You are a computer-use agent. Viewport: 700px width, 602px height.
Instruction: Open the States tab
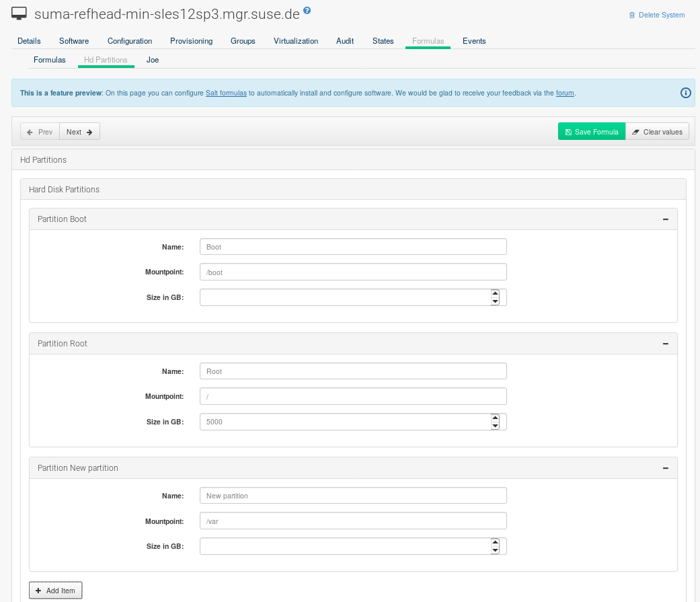[383, 41]
